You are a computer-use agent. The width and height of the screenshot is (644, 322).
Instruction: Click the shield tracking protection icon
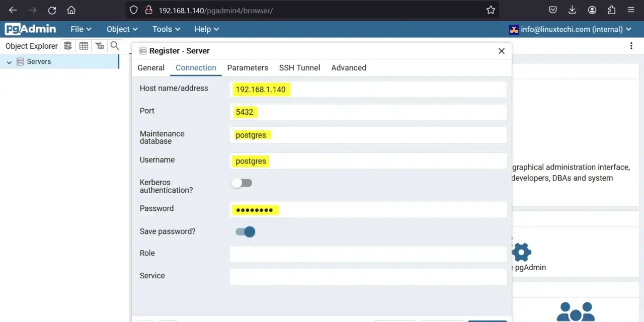point(133,10)
